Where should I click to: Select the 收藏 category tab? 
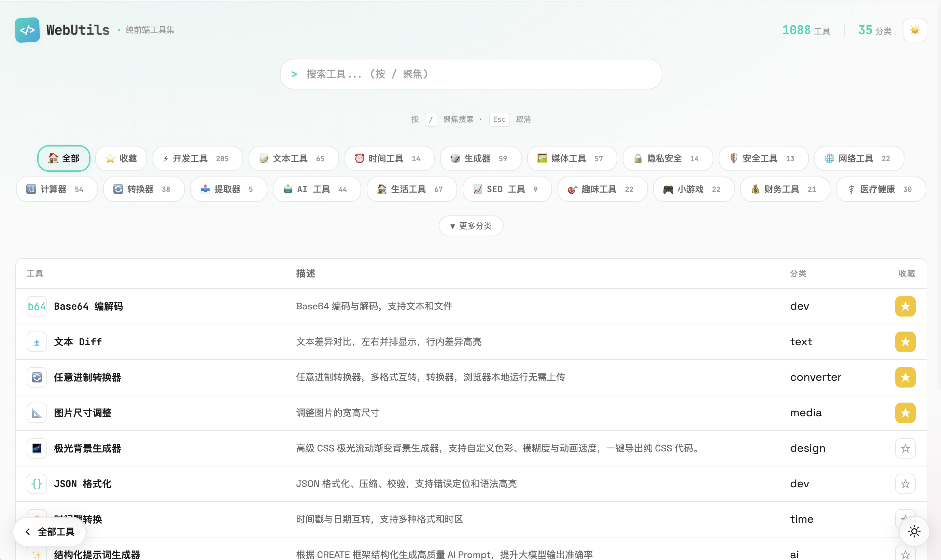[x=121, y=158]
